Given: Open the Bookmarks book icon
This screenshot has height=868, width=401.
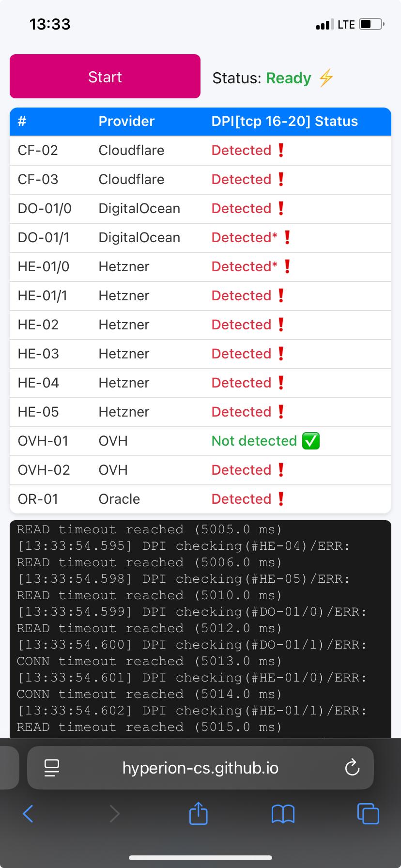Looking at the screenshot, I should [283, 814].
